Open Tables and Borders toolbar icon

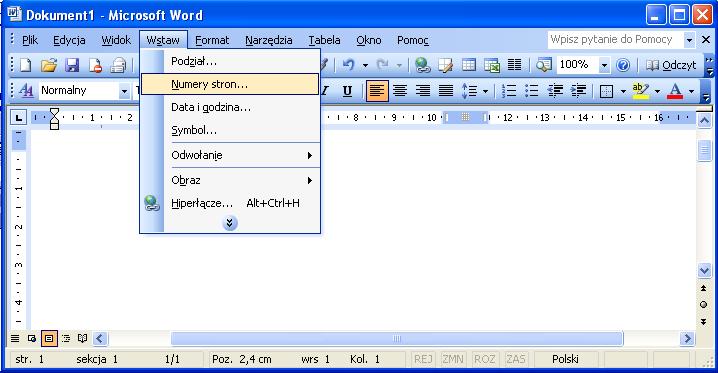coord(445,65)
